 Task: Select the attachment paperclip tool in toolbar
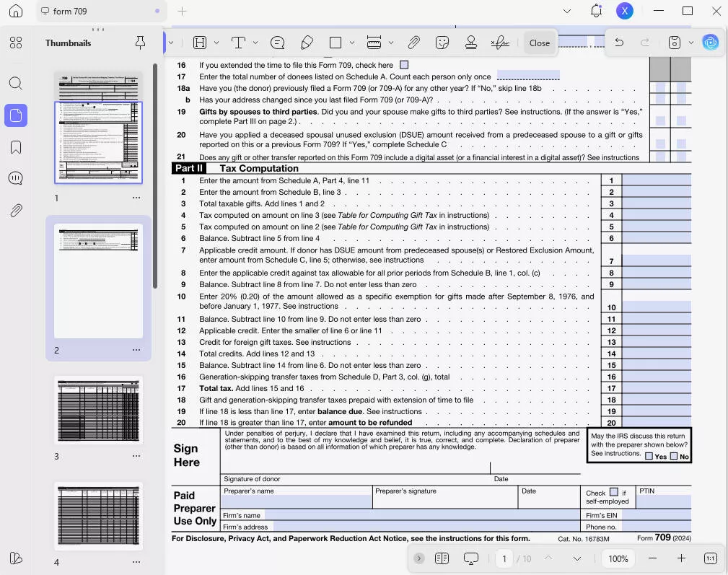click(413, 43)
